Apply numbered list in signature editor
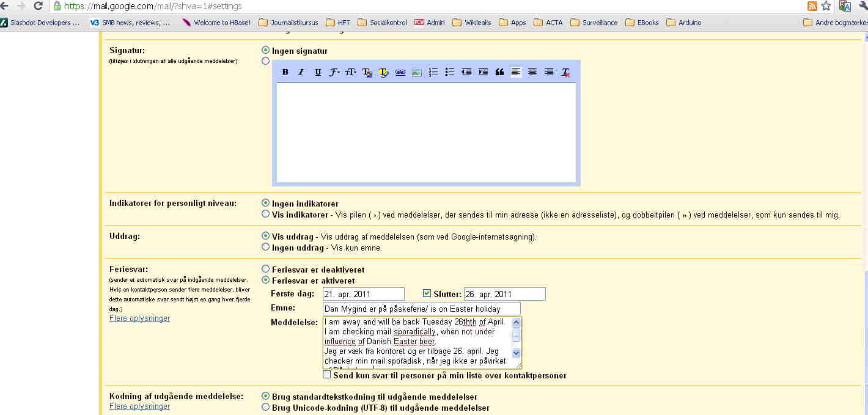This screenshot has width=868, height=415. pyautogui.click(x=433, y=72)
